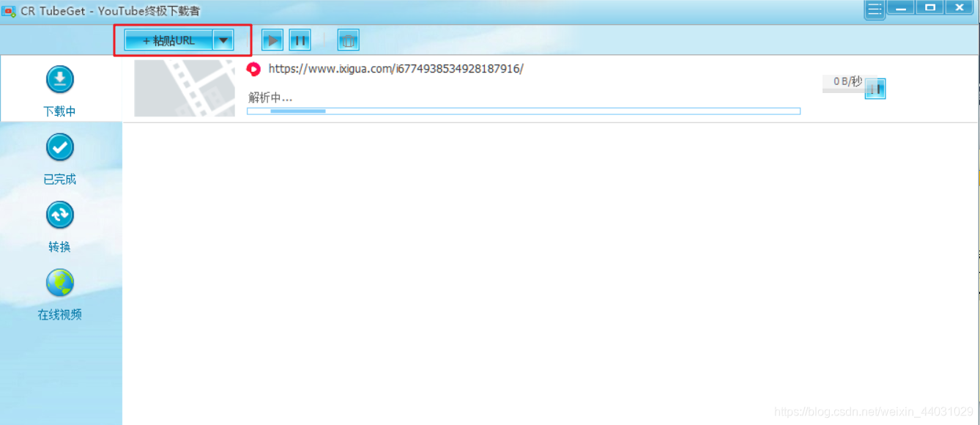Minimize the CR TubeGet window

coord(900,8)
